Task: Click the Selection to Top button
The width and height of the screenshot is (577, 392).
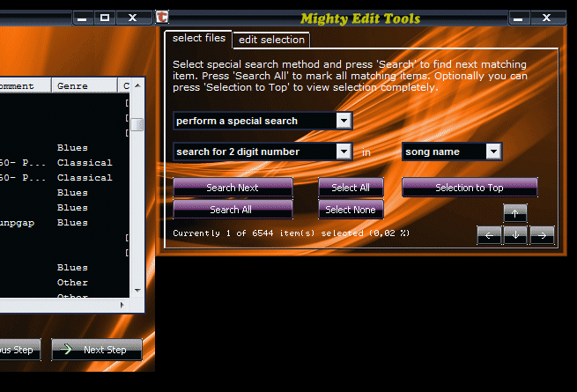Action: tap(469, 188)
